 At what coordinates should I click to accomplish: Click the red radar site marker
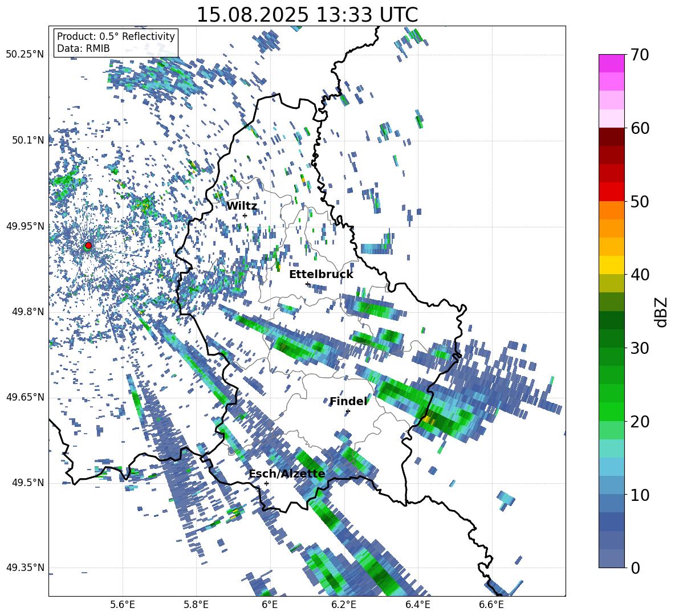(88, 246)
